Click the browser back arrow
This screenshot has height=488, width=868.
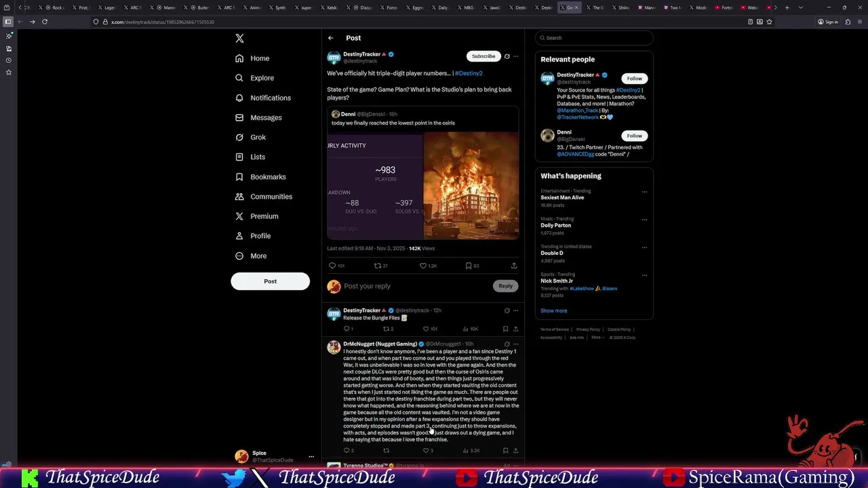(x=20, y=22)
